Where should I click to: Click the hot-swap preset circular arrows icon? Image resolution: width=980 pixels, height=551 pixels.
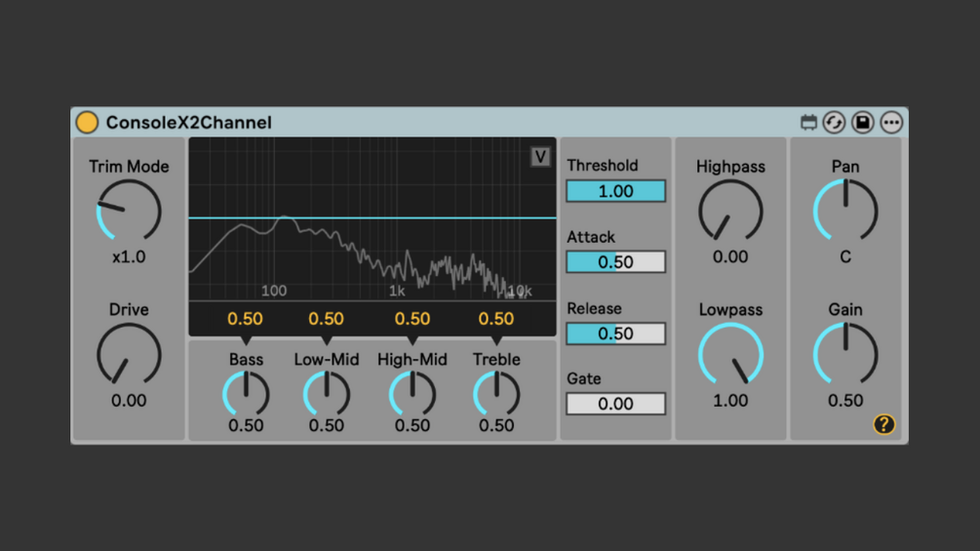(x=834, y=123)
